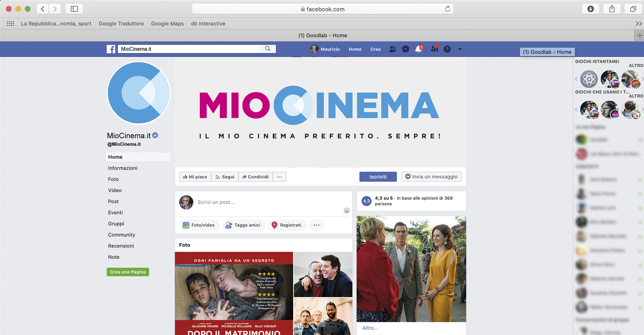This screenshot has width=644, height=335.
Task: Add a new tab with plus button
Action: tap(640, 36)
